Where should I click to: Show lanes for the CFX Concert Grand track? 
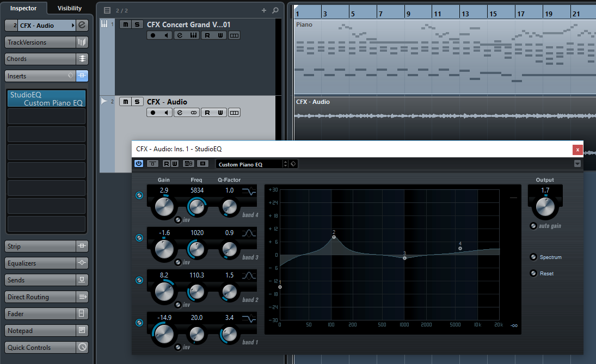click(x=234, y=35)
